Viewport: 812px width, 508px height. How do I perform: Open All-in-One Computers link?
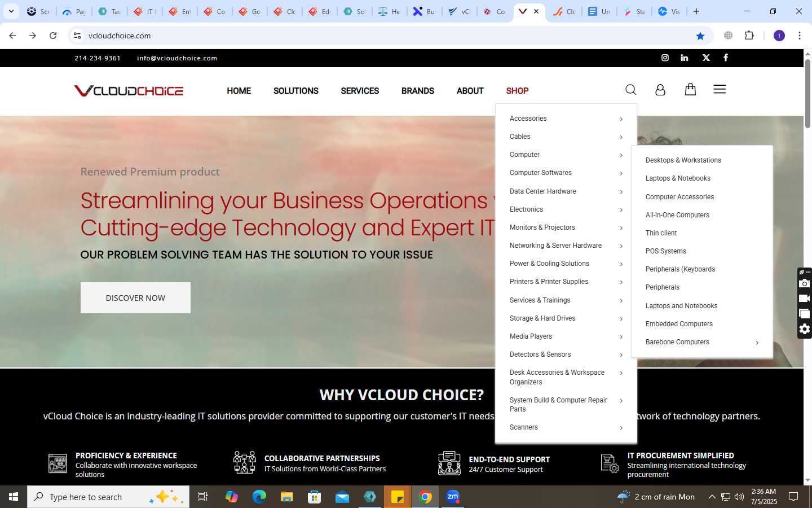677,215
